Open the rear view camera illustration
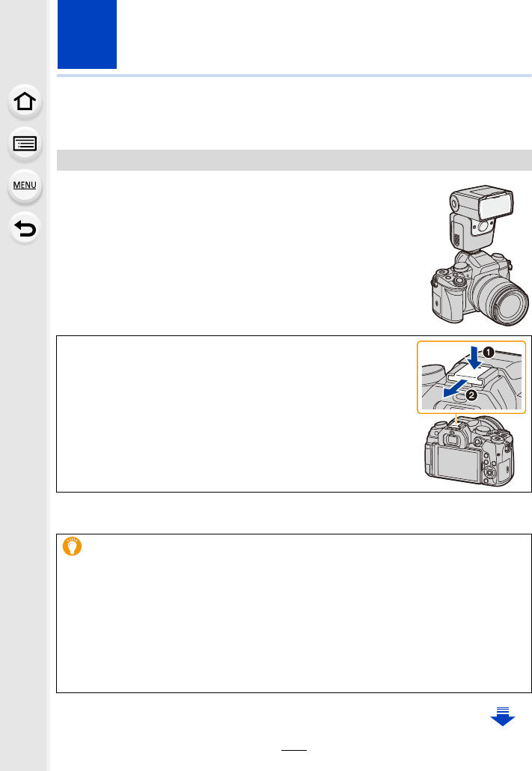532x771 pixels. click(x=470, y=451)
